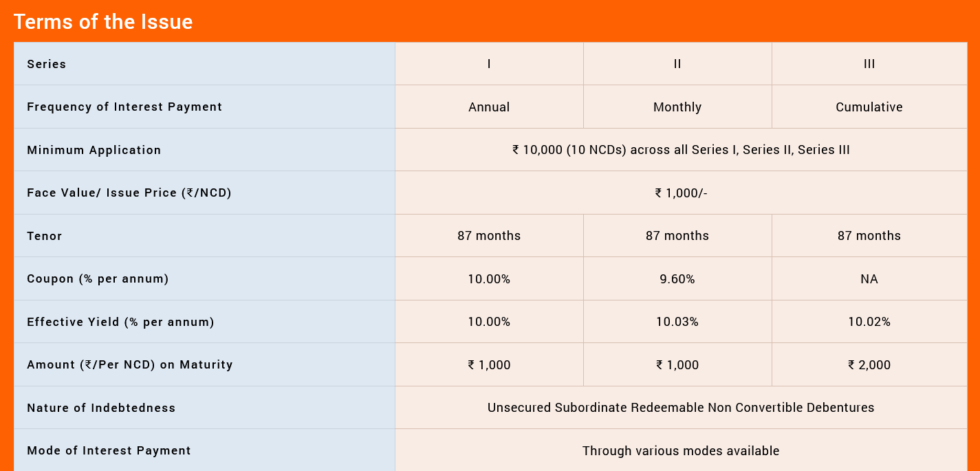The image size is (980, 471).
Task: Select the 9.60% coupon value
Action: click(x=677, y=279)
